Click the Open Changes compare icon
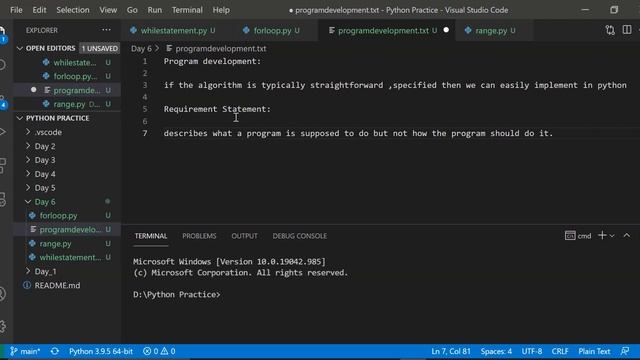The image size is (640, 360). pos(610,30)
